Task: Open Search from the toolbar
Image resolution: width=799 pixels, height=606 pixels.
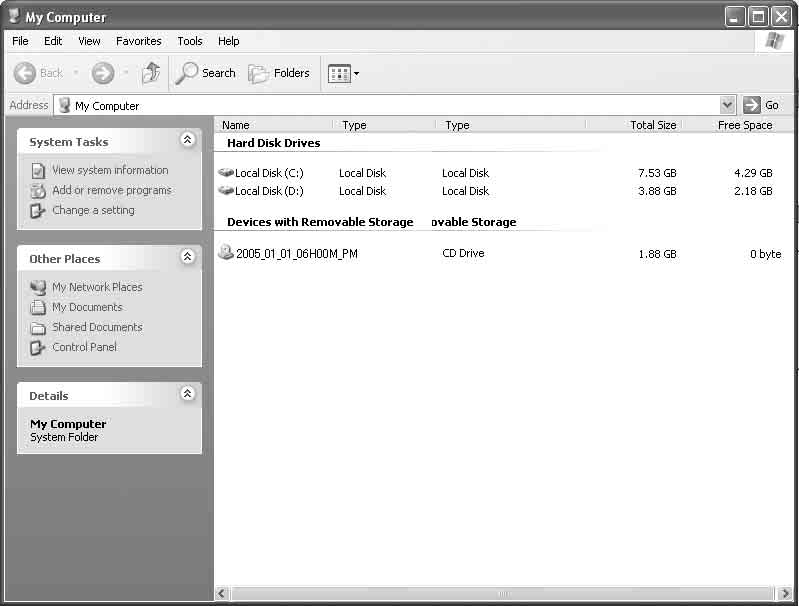Action: [205, 73]
